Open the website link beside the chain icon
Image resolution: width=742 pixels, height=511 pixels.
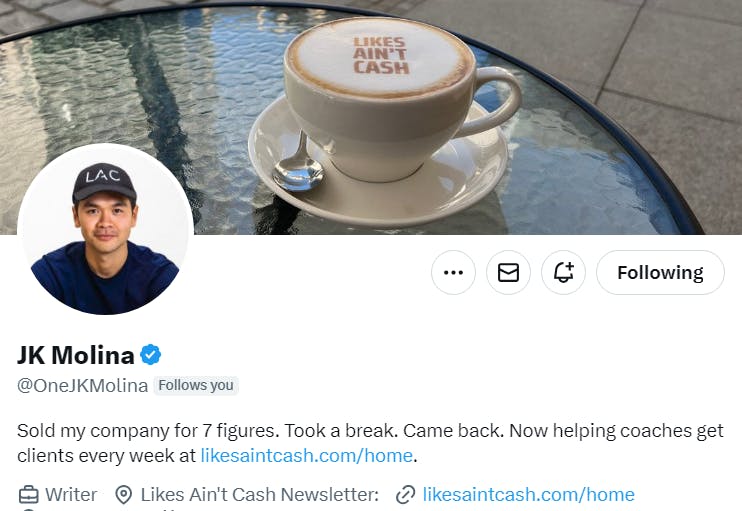pyautogui.click(x=528, y=494)
